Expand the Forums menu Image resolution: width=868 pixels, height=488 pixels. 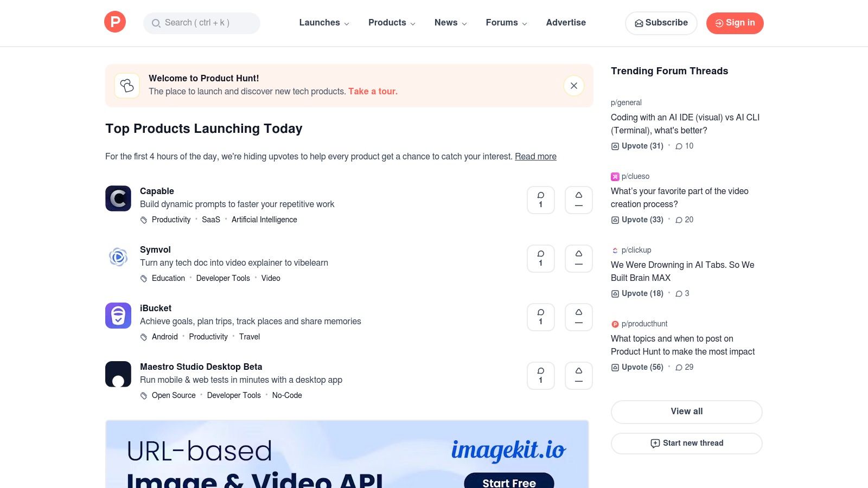point(506,23)
